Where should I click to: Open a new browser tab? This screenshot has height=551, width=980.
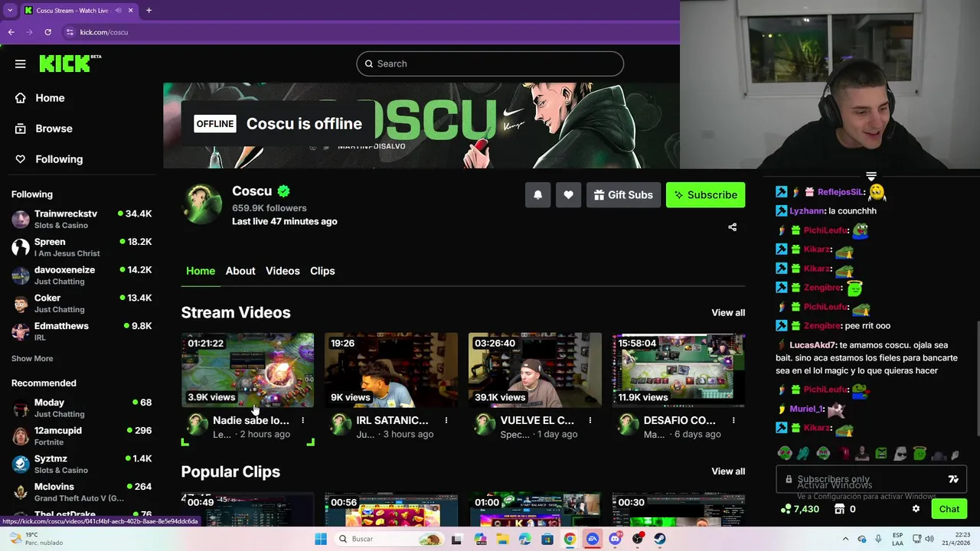click(x=149, y=11)
